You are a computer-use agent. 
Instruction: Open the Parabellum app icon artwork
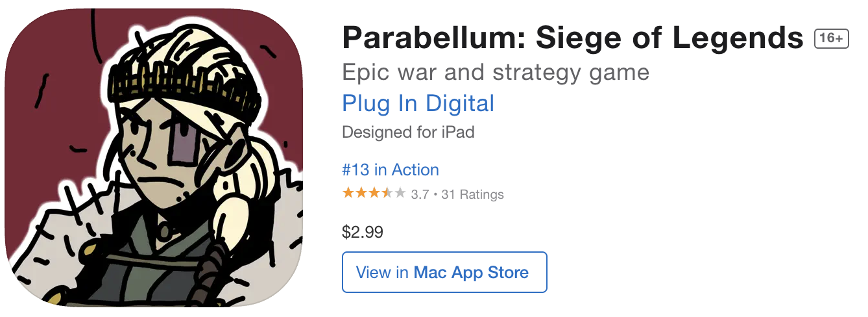click(x=154, y=157)
